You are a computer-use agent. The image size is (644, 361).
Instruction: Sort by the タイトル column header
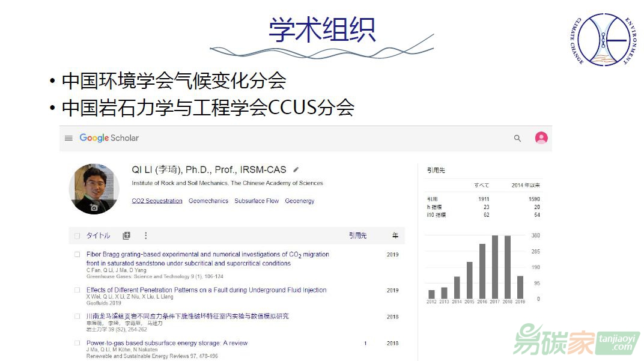tap(98, 236)
